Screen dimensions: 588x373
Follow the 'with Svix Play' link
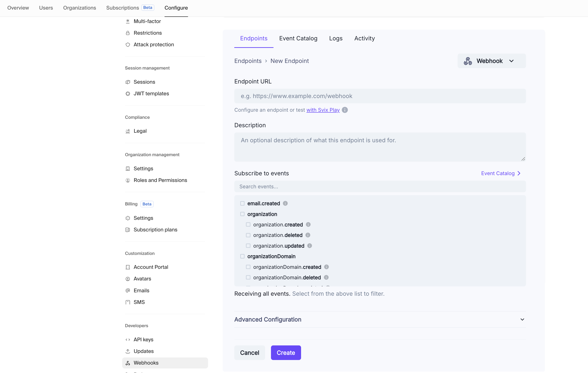(x=323, y=110)
